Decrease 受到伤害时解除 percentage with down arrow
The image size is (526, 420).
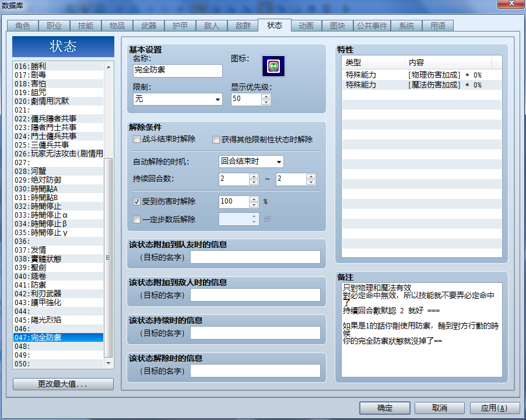pos(254,205)
